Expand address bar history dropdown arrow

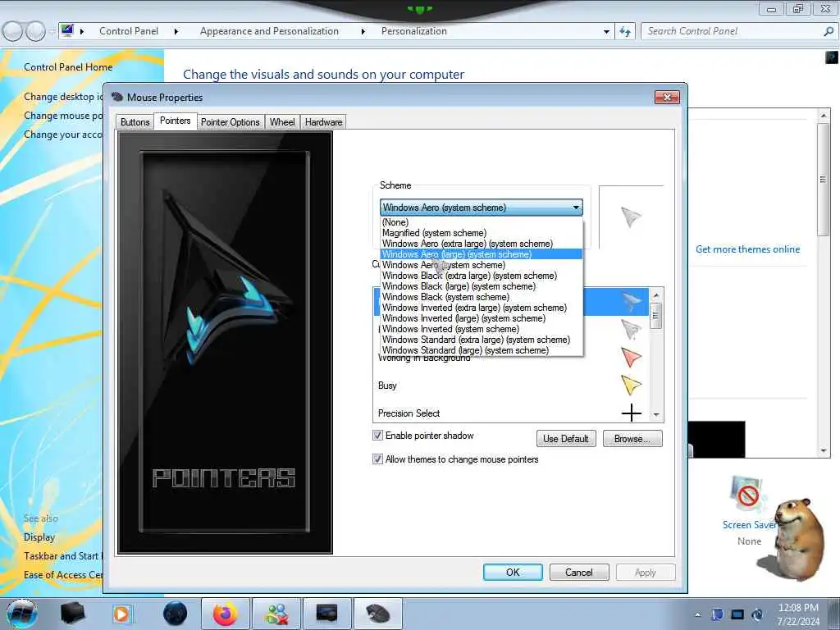[x=606, y=32]
